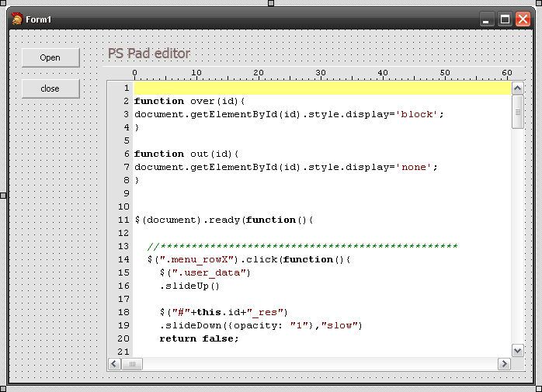
Task: Minimize the Form1 window
Action: click(x=487, y=19)
